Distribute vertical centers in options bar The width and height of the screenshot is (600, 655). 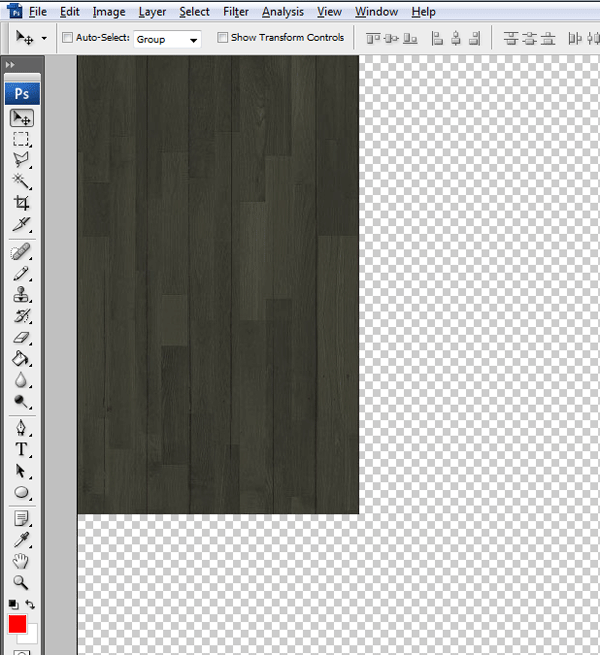(x=529, y=39)
